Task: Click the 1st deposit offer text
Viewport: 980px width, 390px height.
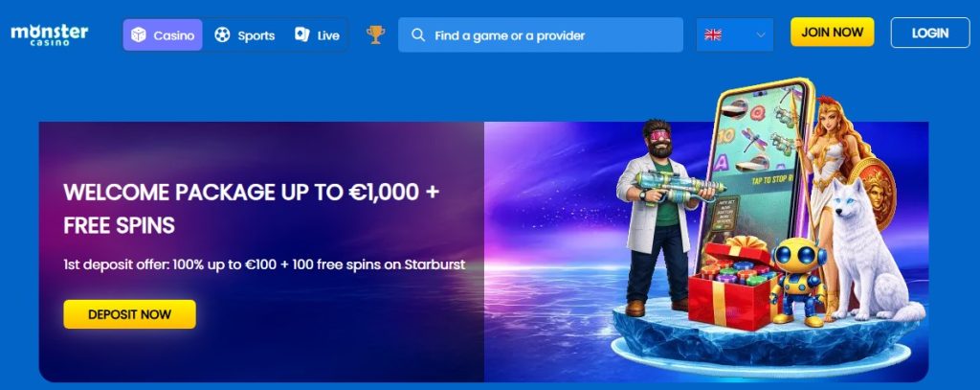Action: [264, 264]
